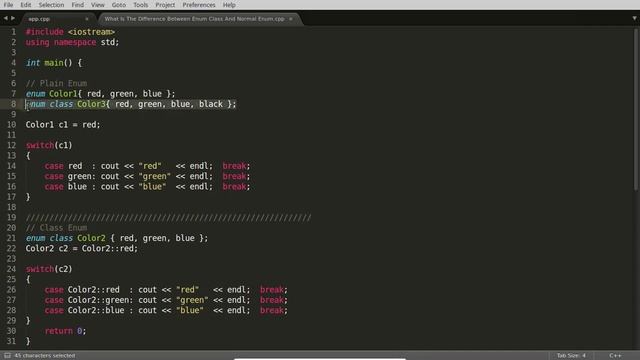Open the Goto menu
The image size is (640, 360).
pos(119,5)
